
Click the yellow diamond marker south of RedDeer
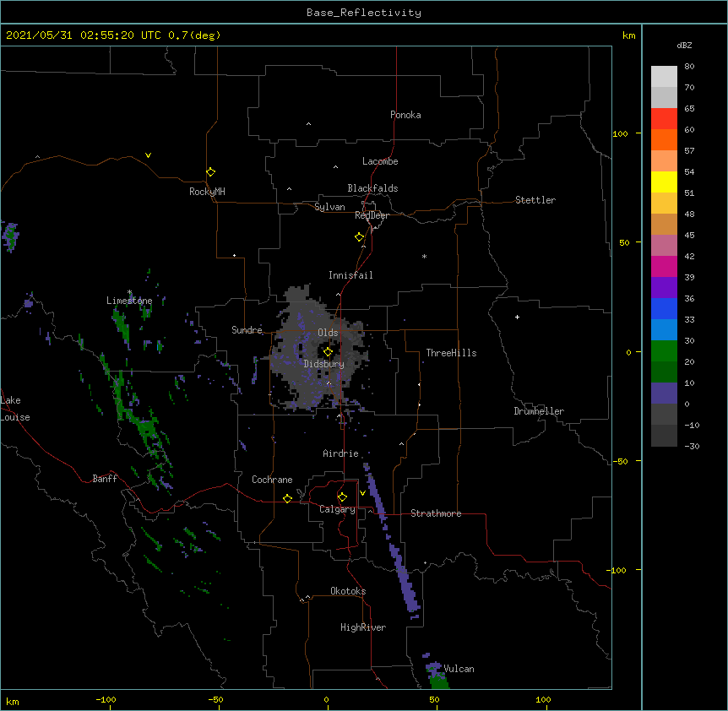(360, 237)
